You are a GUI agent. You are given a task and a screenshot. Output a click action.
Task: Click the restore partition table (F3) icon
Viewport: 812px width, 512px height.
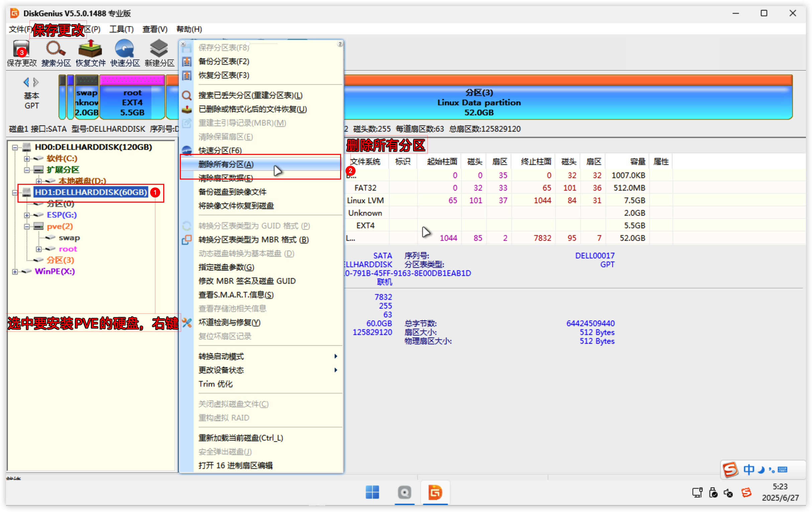click(187, 75)
